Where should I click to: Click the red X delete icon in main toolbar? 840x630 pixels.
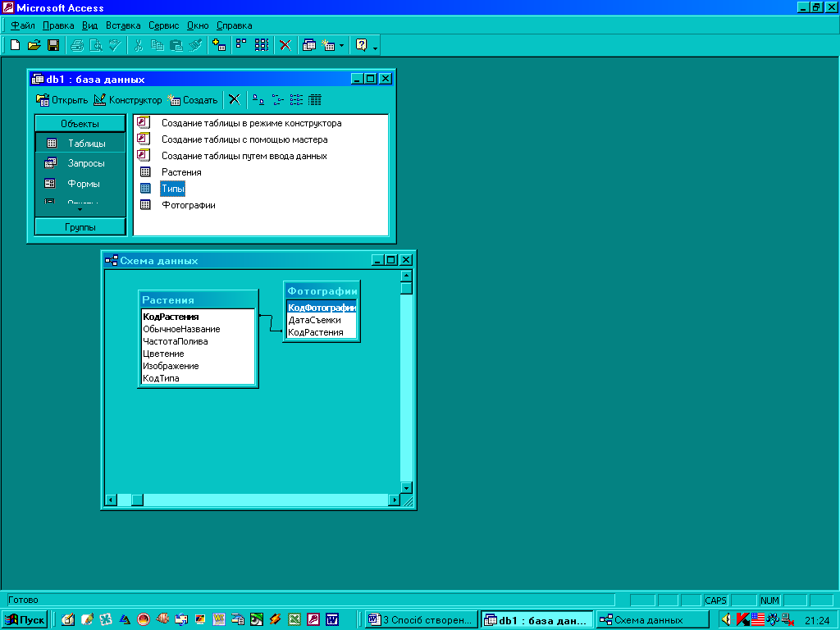pos(285,45)
